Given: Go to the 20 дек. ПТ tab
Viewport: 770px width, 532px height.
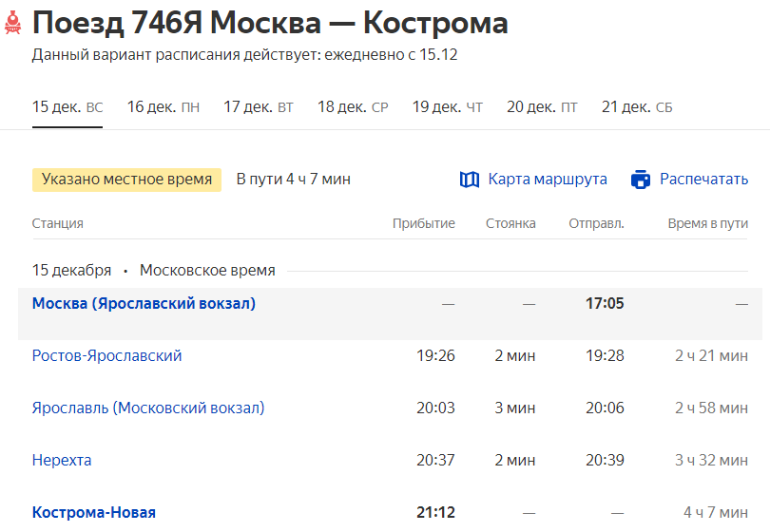Looking at the screenshot, I should tap(542, 107).
